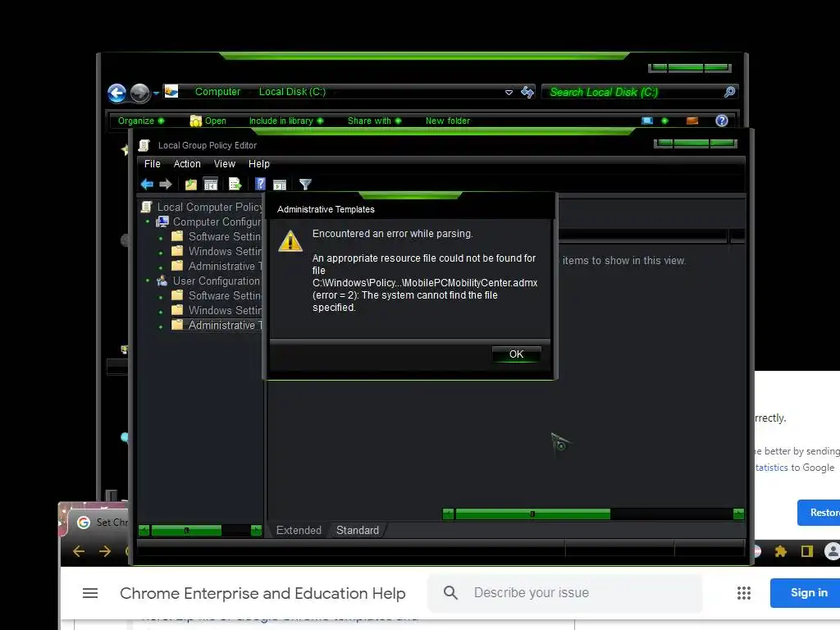The width and height of the screenshot is (840, 630).
Task: Click the Explorer refresh icon
Action: click(x=527, y=92)
